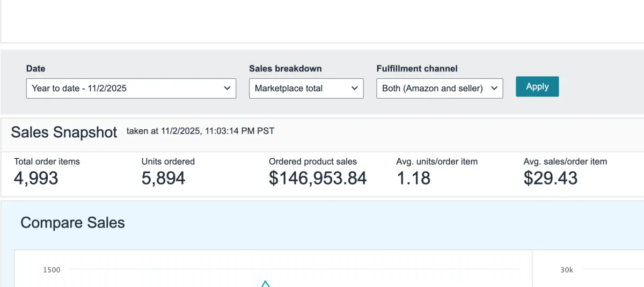Click the Sales Snapshot heading

tap(64, 133)
